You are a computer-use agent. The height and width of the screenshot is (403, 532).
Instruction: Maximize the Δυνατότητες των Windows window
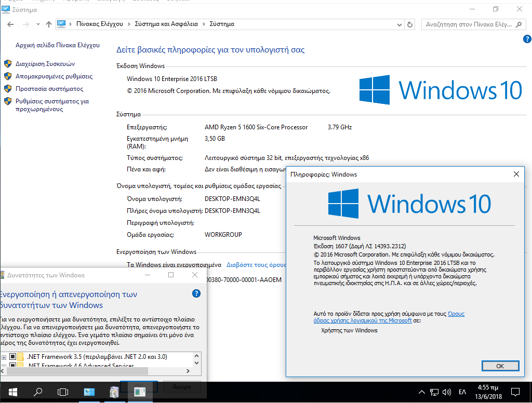(x=171, y=275)
